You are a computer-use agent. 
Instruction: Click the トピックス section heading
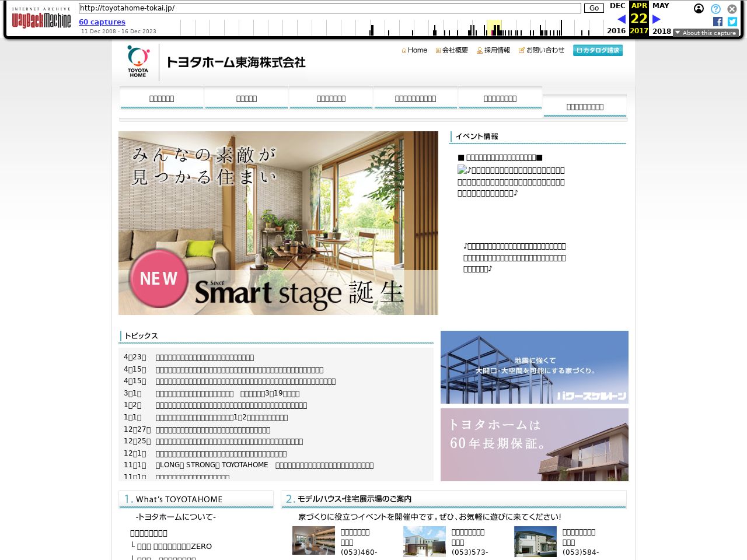tap(141, 336)
